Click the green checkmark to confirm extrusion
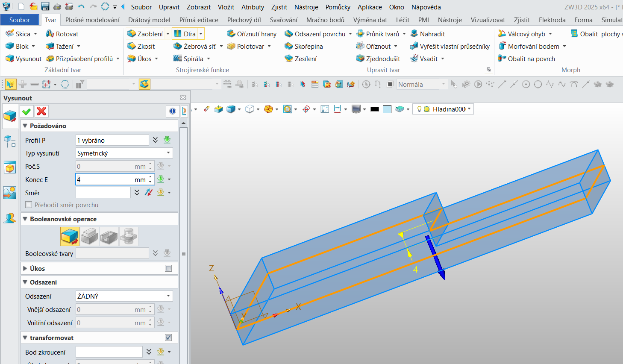 click(26, 112)
